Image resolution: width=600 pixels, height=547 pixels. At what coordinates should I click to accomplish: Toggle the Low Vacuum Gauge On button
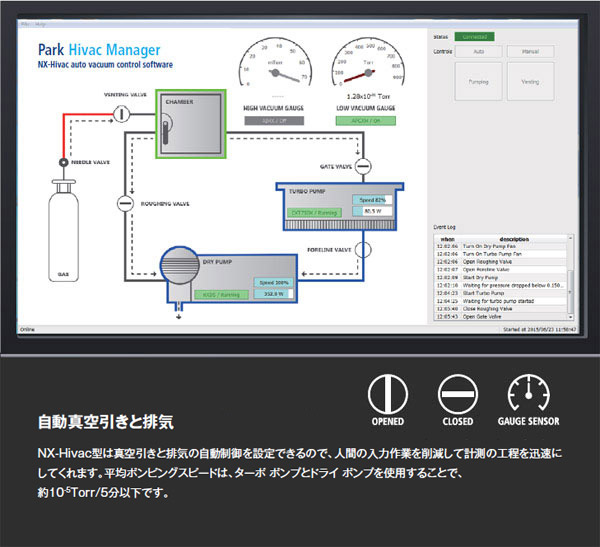(366, 121)
